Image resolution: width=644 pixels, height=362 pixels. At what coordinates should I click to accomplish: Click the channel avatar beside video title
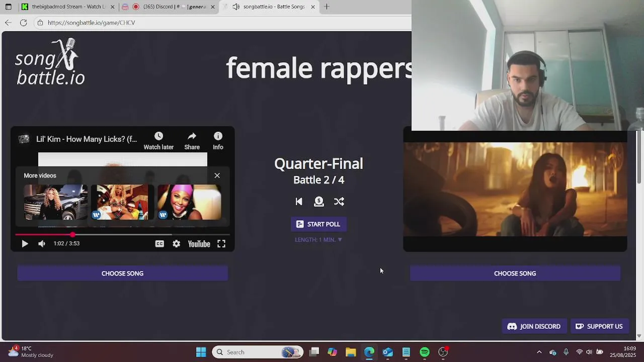click(24, 139)
